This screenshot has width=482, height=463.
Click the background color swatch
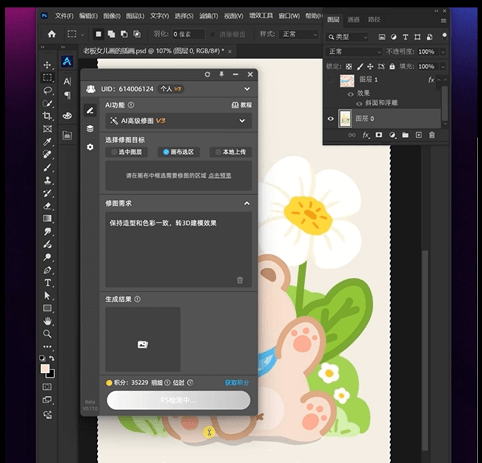pos(51,374)
